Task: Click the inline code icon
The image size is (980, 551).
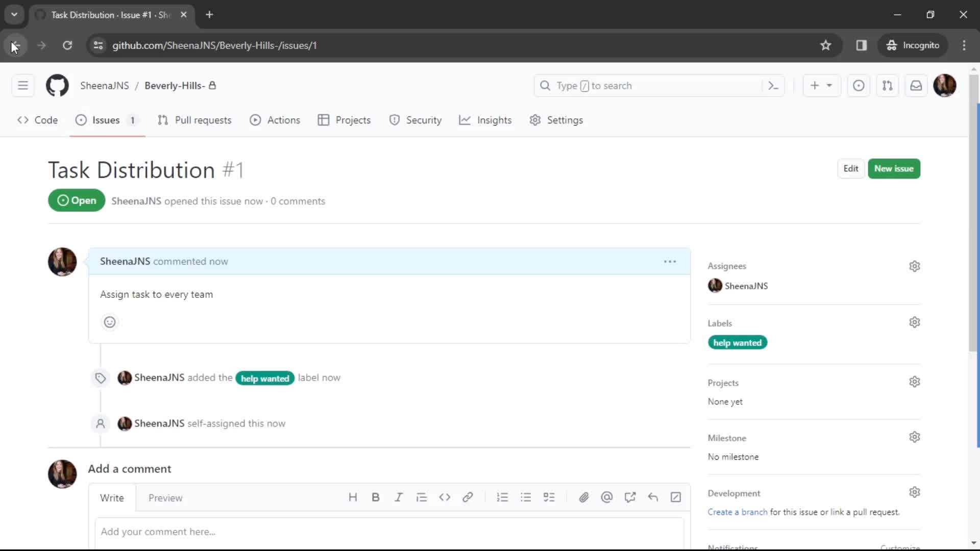Action: click(x=445, y=498)
